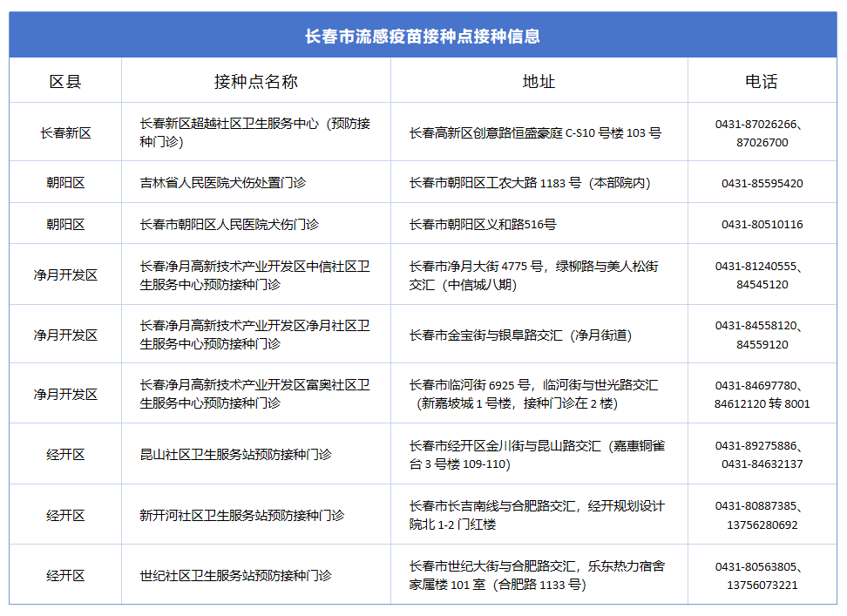Select the 接种点名称 column header
Viewport: 847px width, 616px height.
(x=256, y=82)
